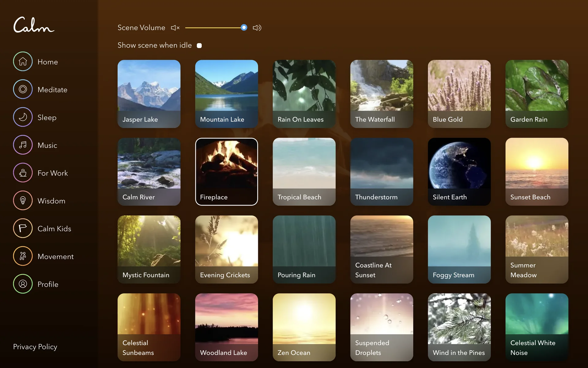Click the Movement figure icon
This screenshot has height=368, width=588.
(x=23, y=256)
